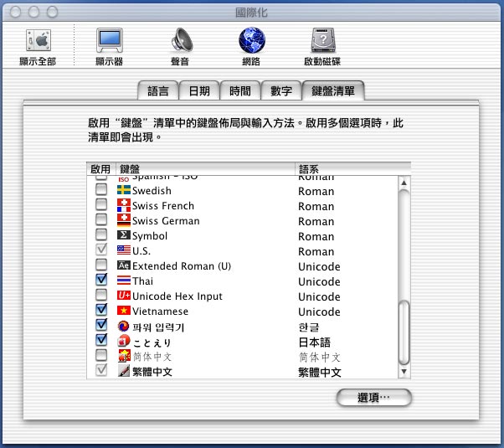Viewport: 504px width, 448px height.
Task: Switch to the 語言 (Language) tab
Action: (x=157, y=91)
